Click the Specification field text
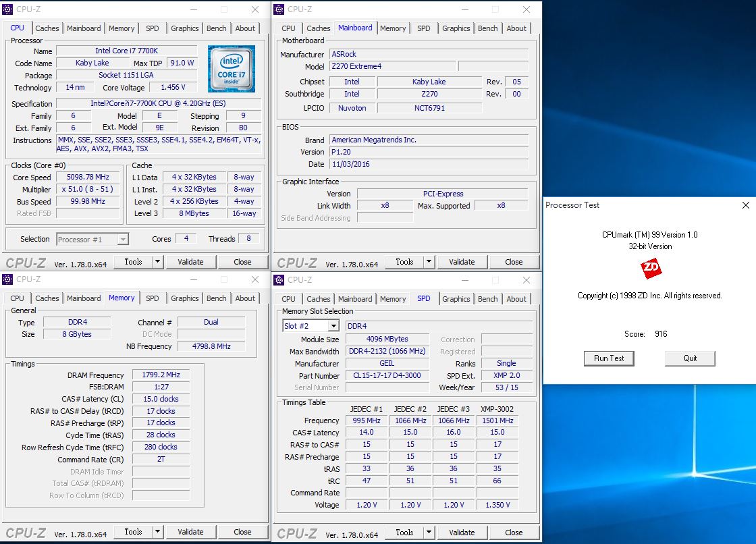 click(158, 103)
